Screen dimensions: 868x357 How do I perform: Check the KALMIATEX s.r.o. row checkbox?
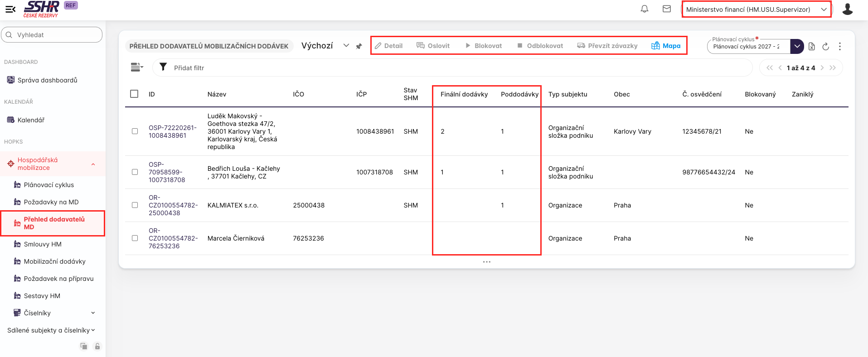[x=135, y=205]
